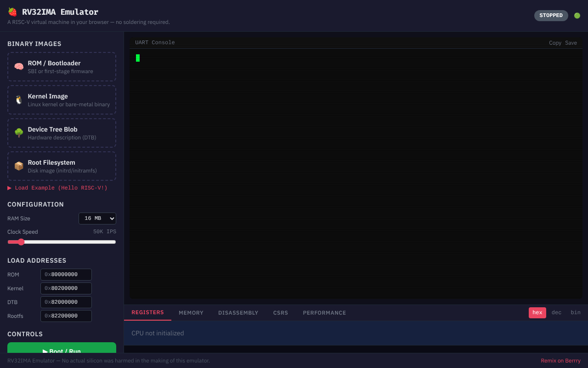
Task: Show the Performance tab
Action: [324, 313]
